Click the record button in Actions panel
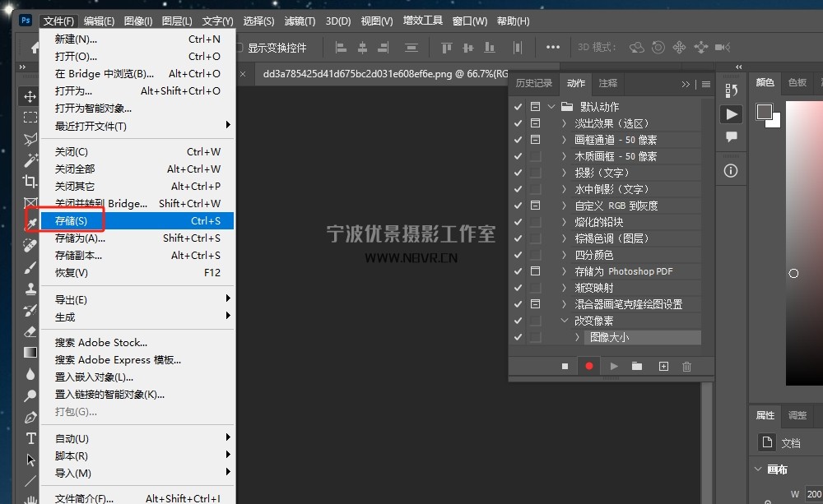This screenshot has height=504, width=823. pyautogui.click(x=589, y=367)
